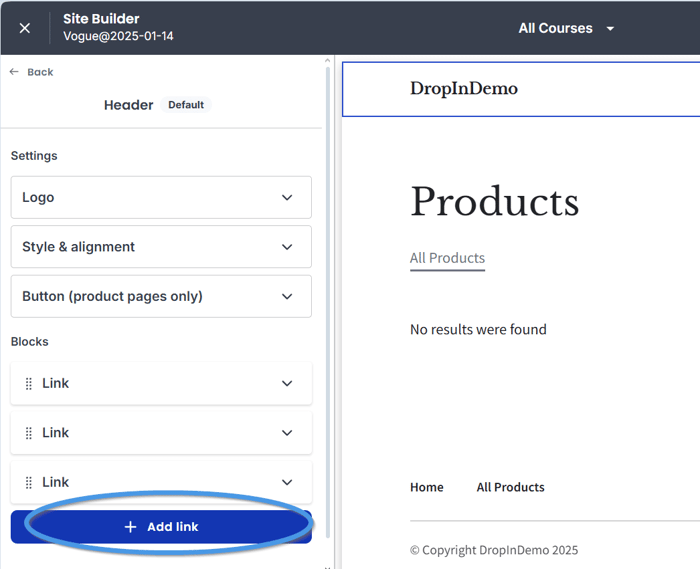The height and width of the screenshot is (569, 700).
Task: Click the Home link in the footer
Action: click(x=427, y=487)
